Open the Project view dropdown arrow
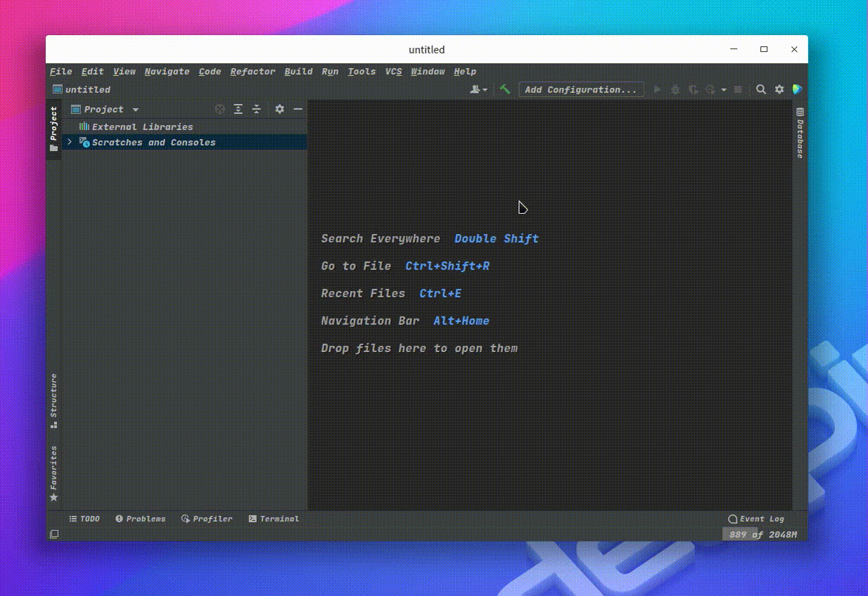This screenshot has height=596, width=868. 136,110
